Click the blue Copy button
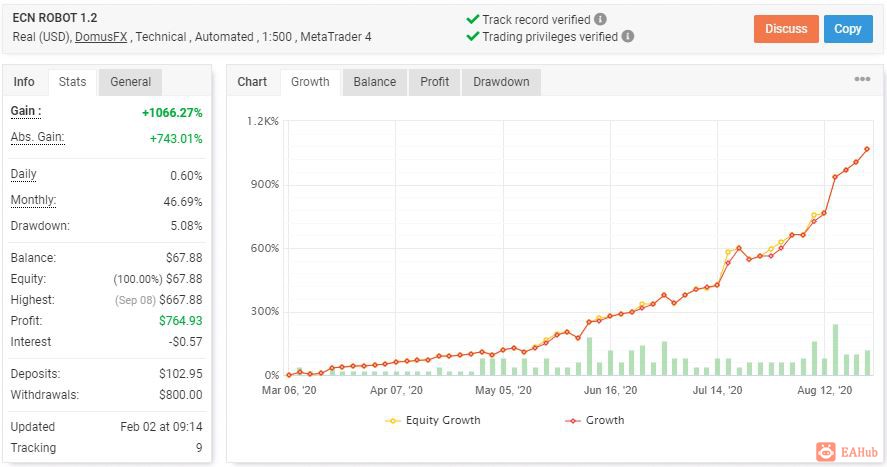This screenshot has height=467, width=887. (x=847, y=29)
